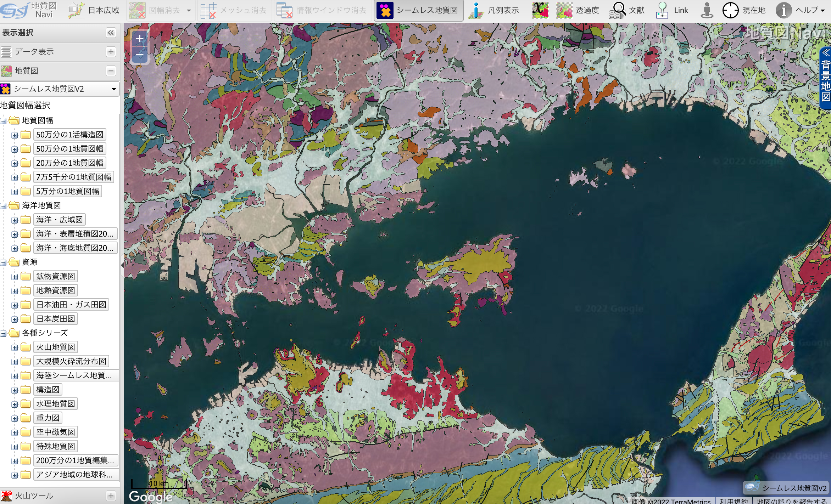Select the 海洋・広域図 tree item
831x504 pixels.
click(59, 220)
